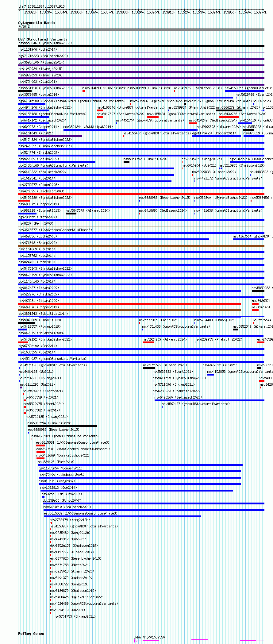Viewport: 273px width, 644px height.
Task: Click the DGV Structural Variants track title
Action: (x=43, y=39)
